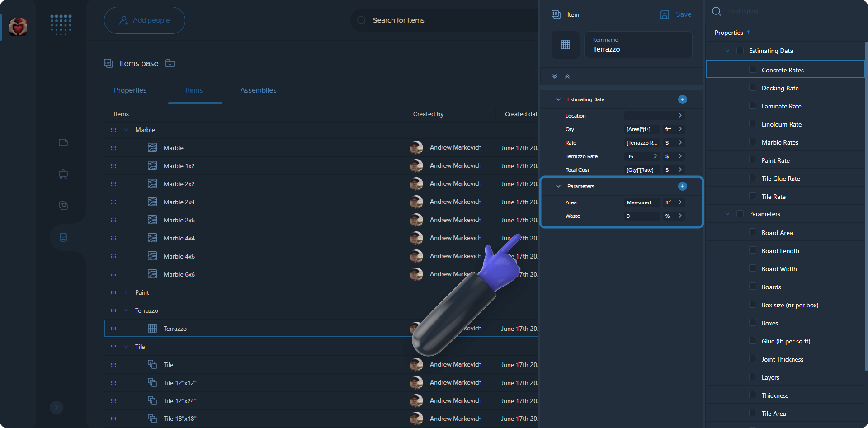Click the Area Measured value field
This screenshot has height=428, width=868.
pos(642,202)
